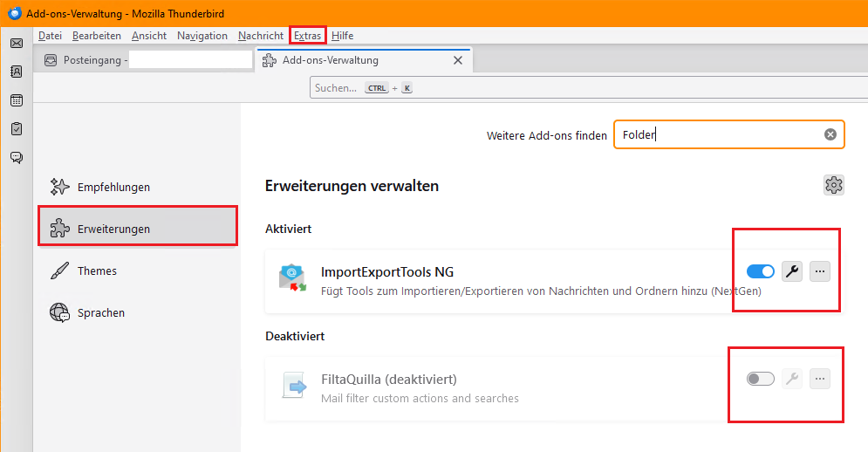Disable the ImportExportTools NG extension

(x=761, y=271)
